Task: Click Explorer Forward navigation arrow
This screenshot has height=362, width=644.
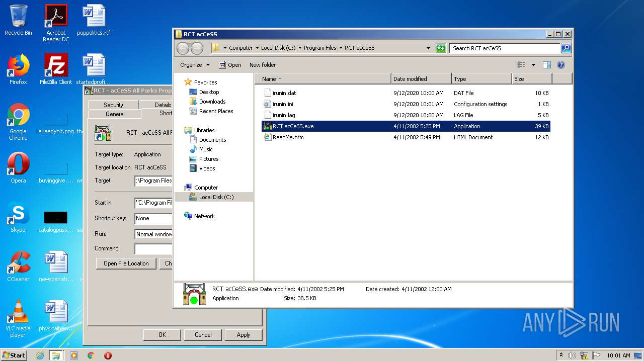Action: point(197,48)
